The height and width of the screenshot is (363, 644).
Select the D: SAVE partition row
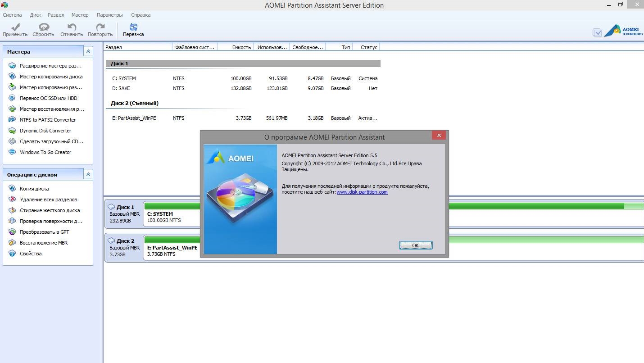tap(243, 88)
